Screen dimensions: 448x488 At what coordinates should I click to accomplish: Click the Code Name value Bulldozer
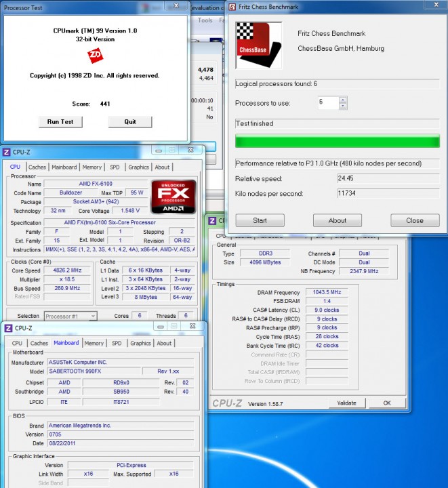(x=70, y=192)
